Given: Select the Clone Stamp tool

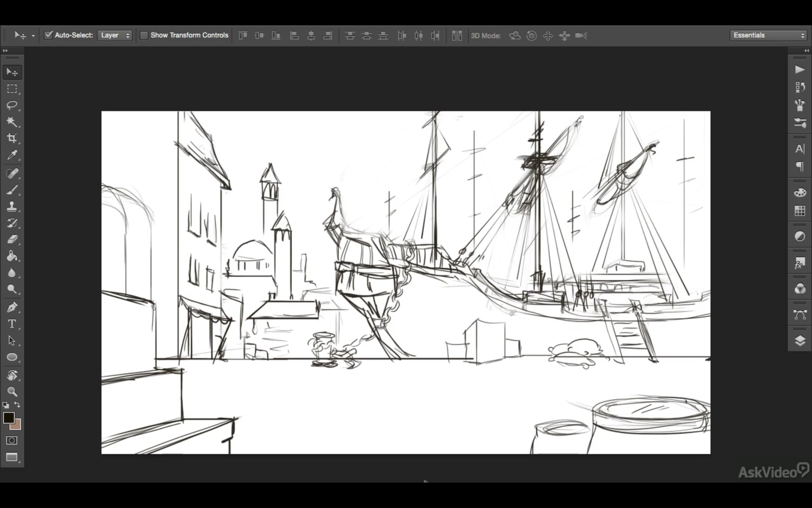Looking at the screenshot, I should 12,206.
